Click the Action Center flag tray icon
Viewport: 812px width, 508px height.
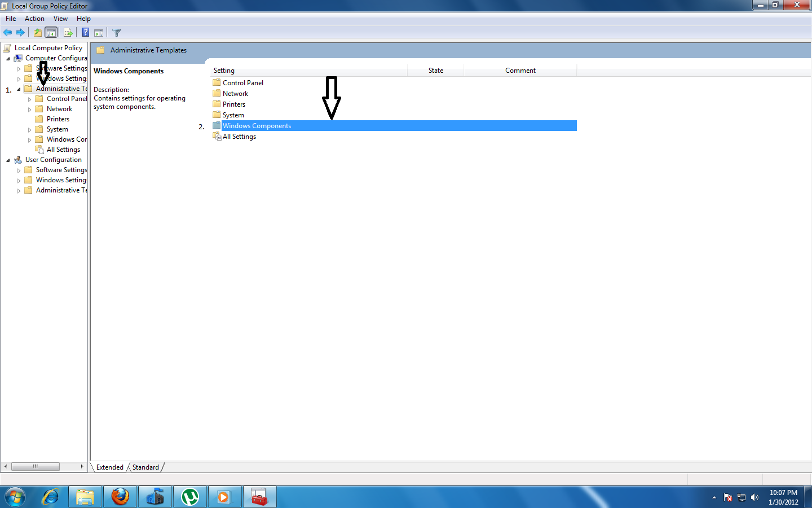(728, 498)
